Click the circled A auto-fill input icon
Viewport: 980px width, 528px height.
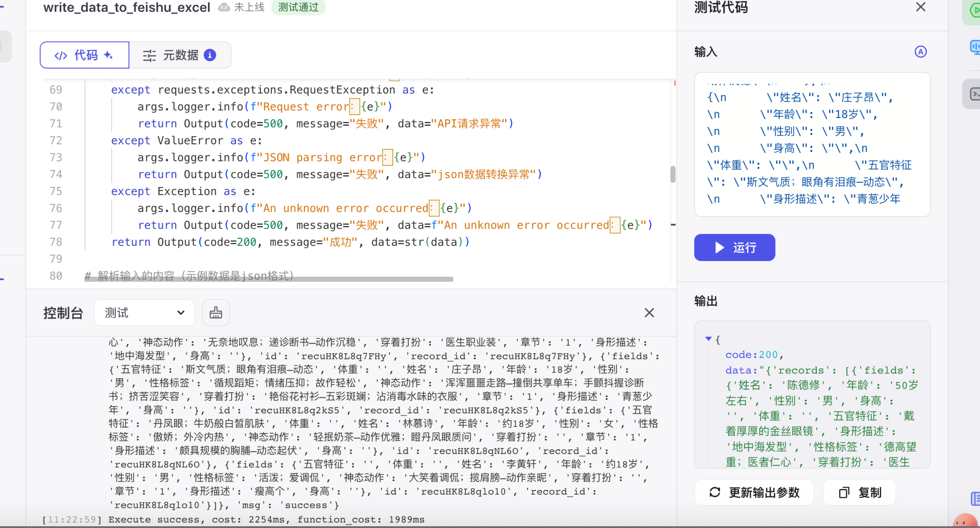920,52
